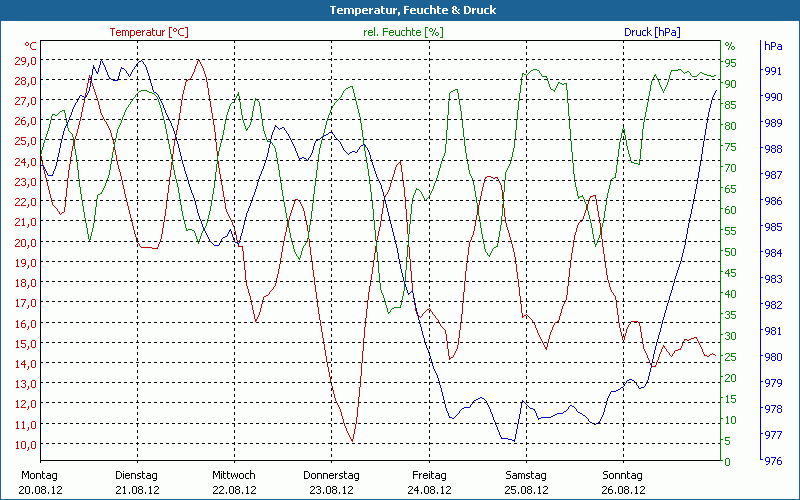Viewport: 800px width, 500px height.
Task: Click the 'Dienstag' day label
Action: coord(136,476)
